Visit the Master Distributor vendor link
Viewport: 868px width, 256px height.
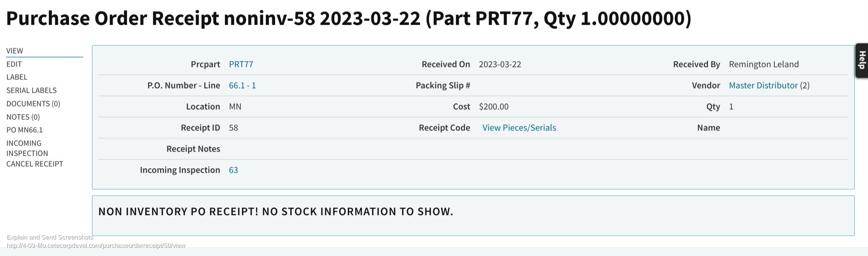763,85
